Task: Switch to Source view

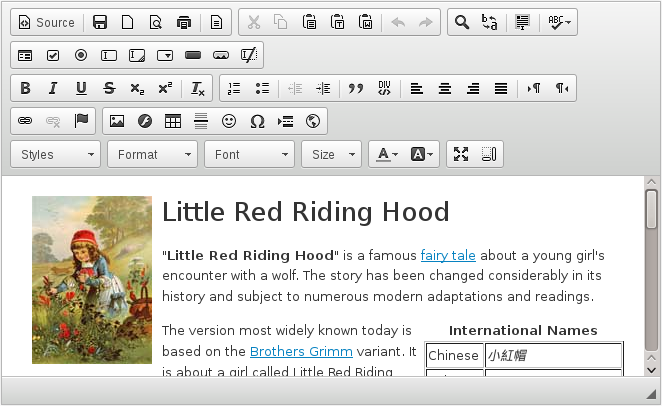Action: [x=46, y=22]
